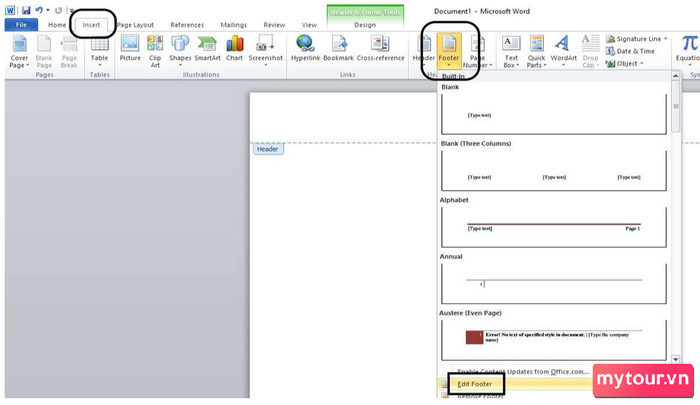The image size is (700, 405).
Task: Pick the Blank (Three Columns) footer preview
Action: click(554, 171)
